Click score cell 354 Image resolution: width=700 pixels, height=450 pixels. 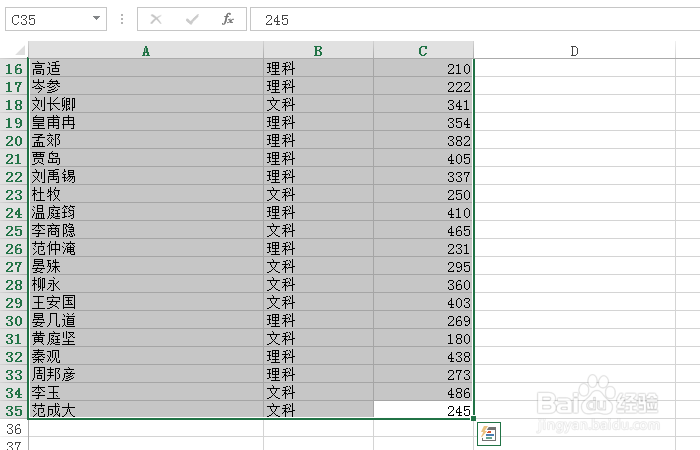[423, 122]
